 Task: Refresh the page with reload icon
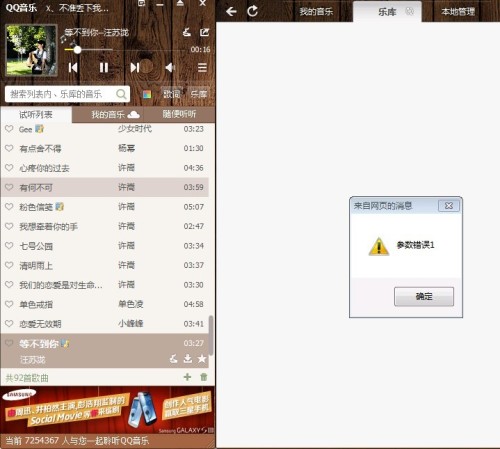(x=252, y=11)
